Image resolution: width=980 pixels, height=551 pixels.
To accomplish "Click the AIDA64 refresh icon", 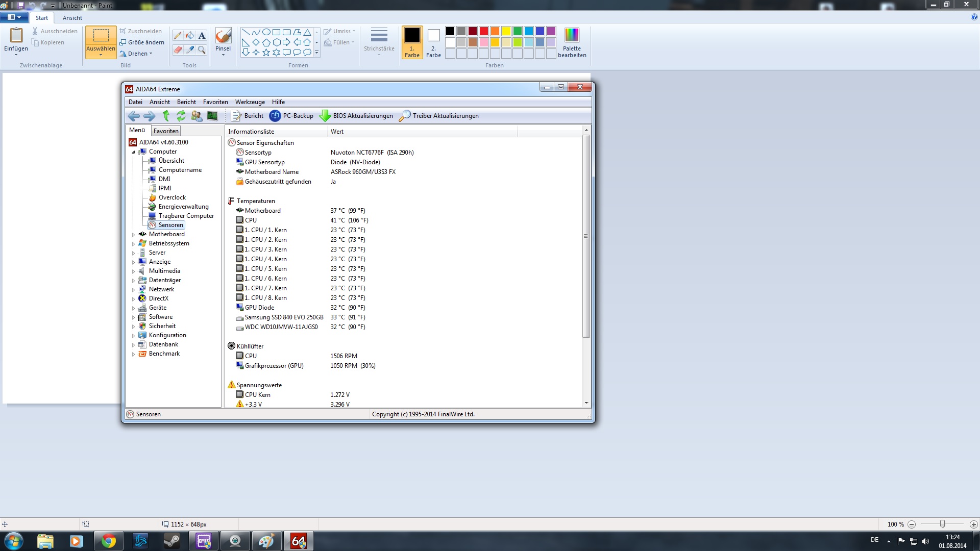I will pos(181,116).
